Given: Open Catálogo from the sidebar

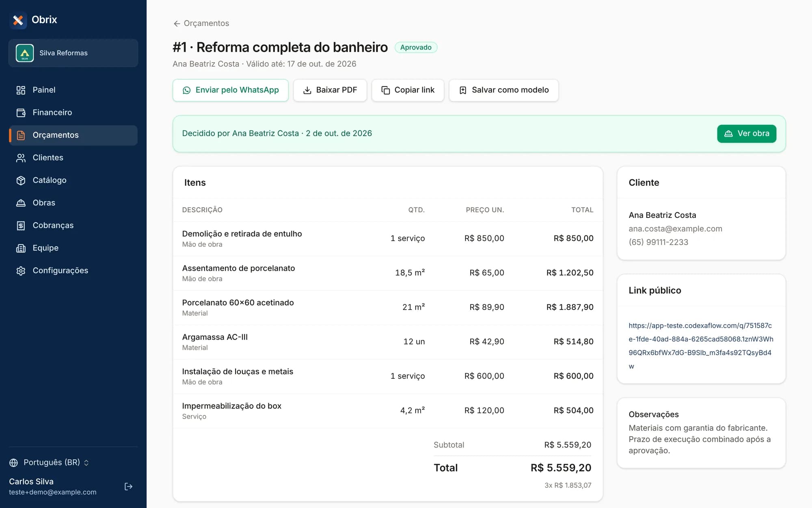Looking at the screenshot, I should click(x=73, y=180).
